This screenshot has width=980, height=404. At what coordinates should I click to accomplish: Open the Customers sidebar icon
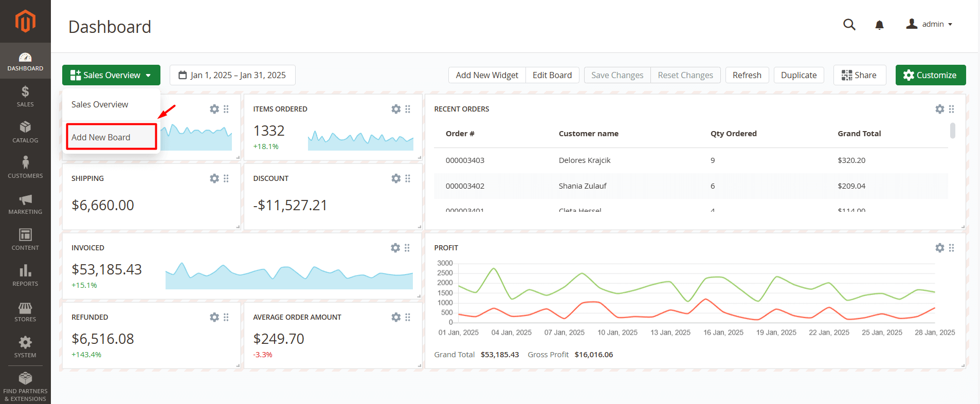pos(25,168)
